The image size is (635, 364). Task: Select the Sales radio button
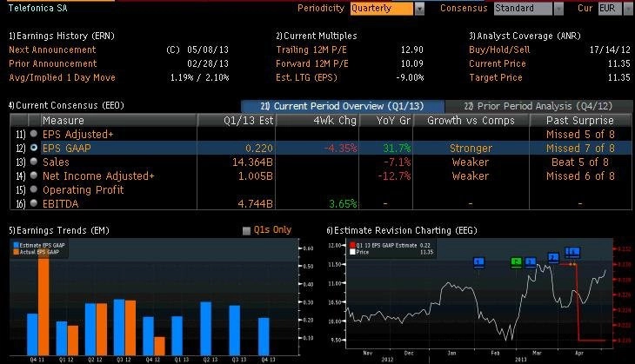[34, 162]
